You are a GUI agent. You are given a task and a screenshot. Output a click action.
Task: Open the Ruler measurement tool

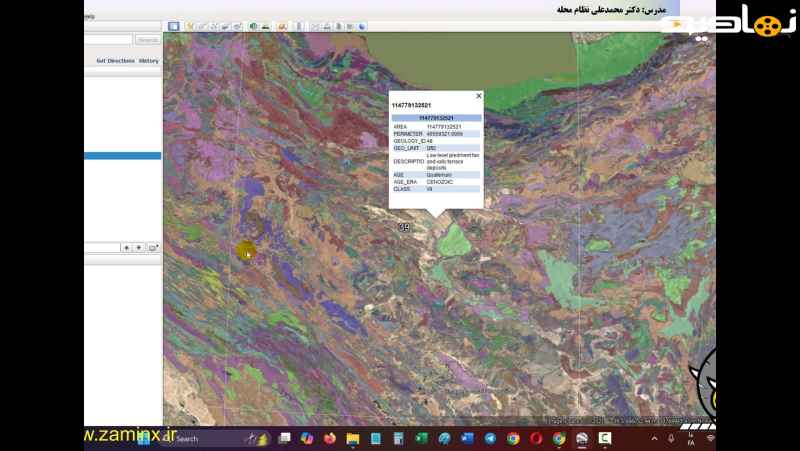click(298, 26)
